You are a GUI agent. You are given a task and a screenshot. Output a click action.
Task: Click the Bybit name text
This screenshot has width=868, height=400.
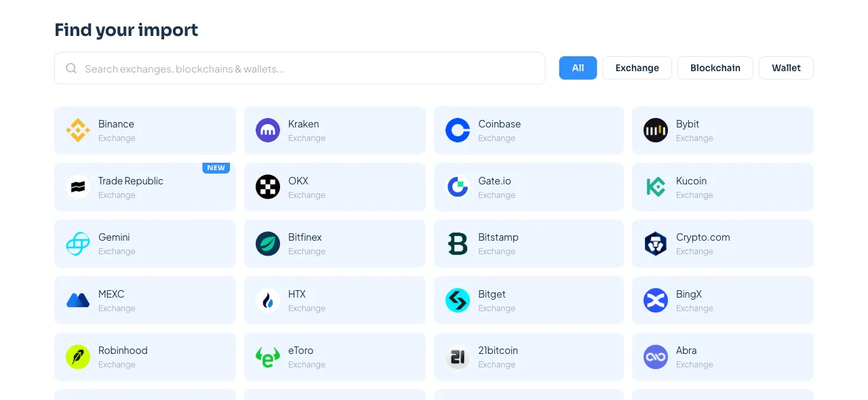[688, 124]
